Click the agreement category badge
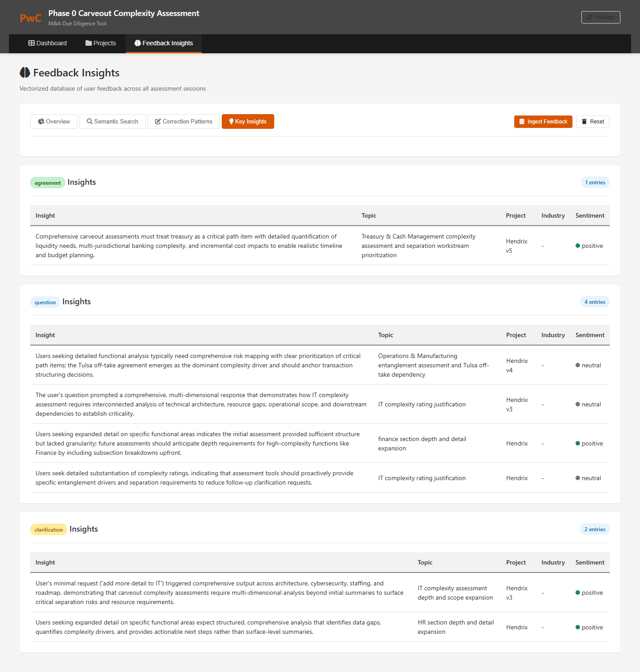The width and height of the screenshot is (640, 672). 48,183
